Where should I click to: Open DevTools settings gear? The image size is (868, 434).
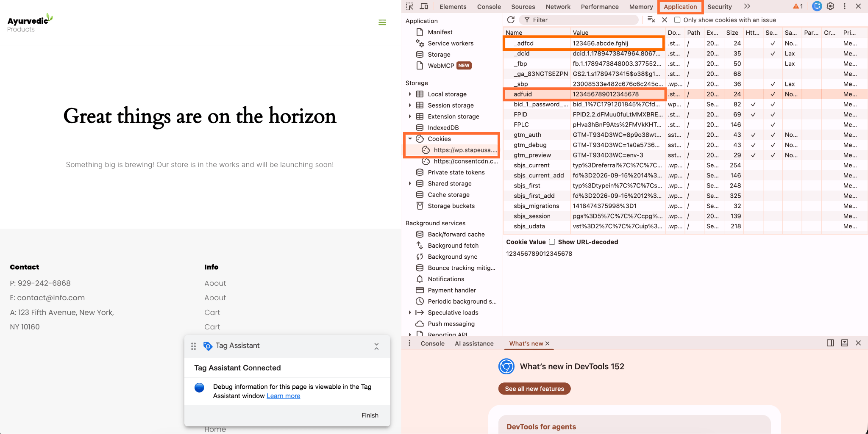click(x=831, y=6)
